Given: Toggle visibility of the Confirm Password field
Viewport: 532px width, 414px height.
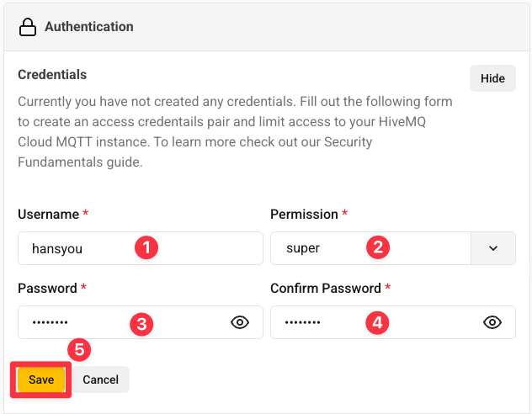Looking at the screenshot, I should [x=492, y=322].
